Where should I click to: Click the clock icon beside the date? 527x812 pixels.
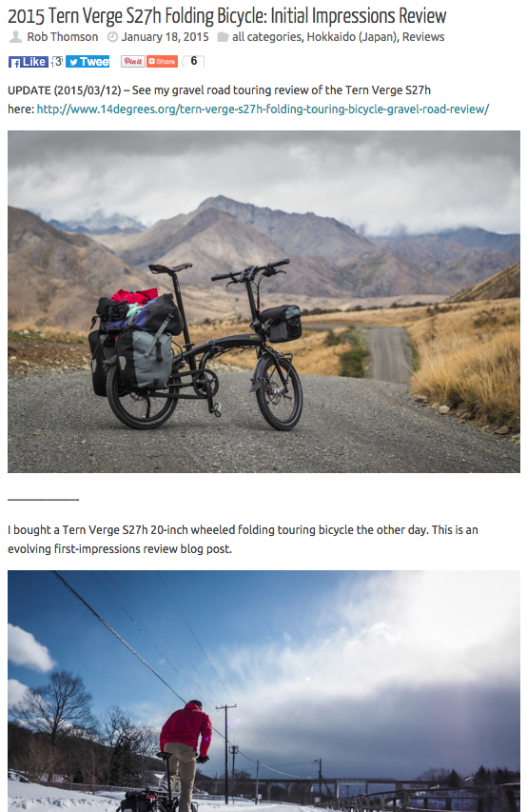(x=112, y=37)
